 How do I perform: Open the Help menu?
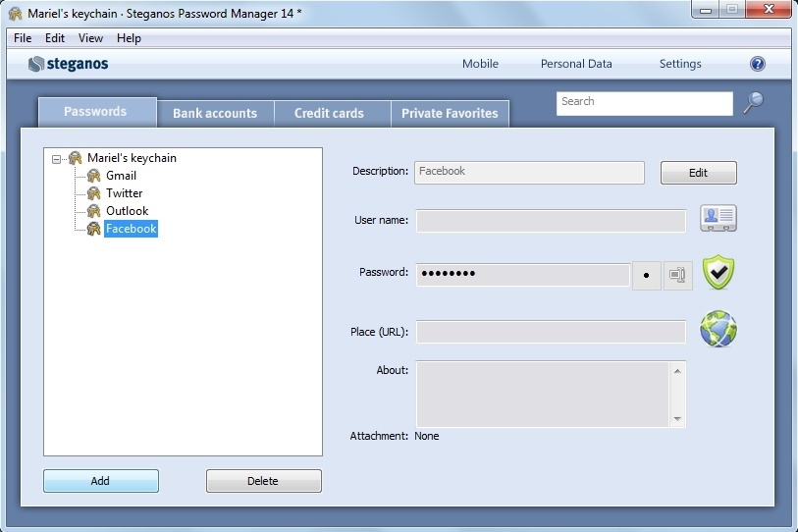(x=129, y=38)
